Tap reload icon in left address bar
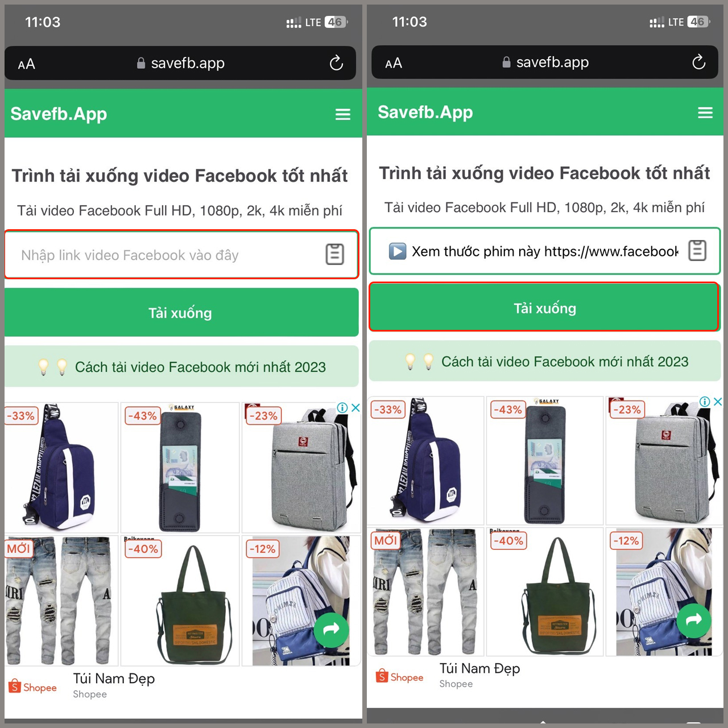Image resolution: width=728 pixels, height=728 pixels. [x=336, y=63]
